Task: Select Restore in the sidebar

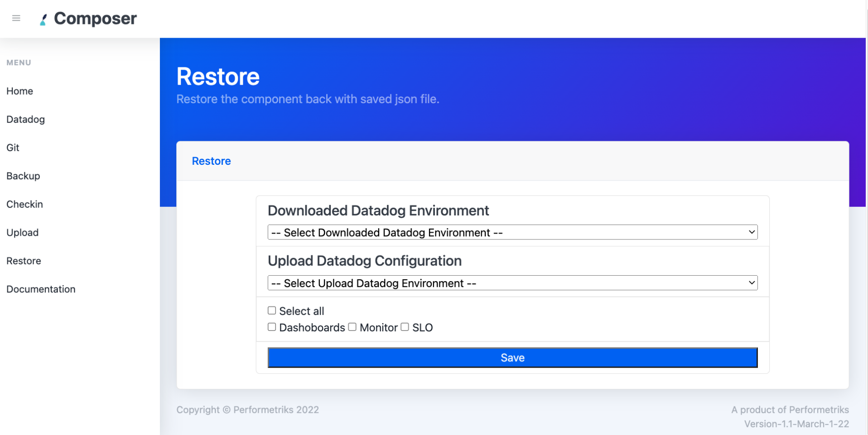Action: [24, 261]
